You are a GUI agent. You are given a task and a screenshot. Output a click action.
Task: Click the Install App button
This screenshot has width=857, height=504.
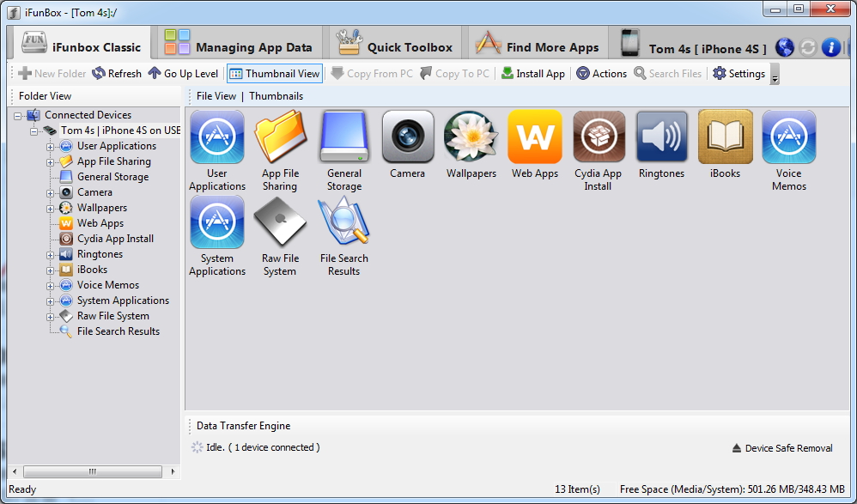(532, 74)
